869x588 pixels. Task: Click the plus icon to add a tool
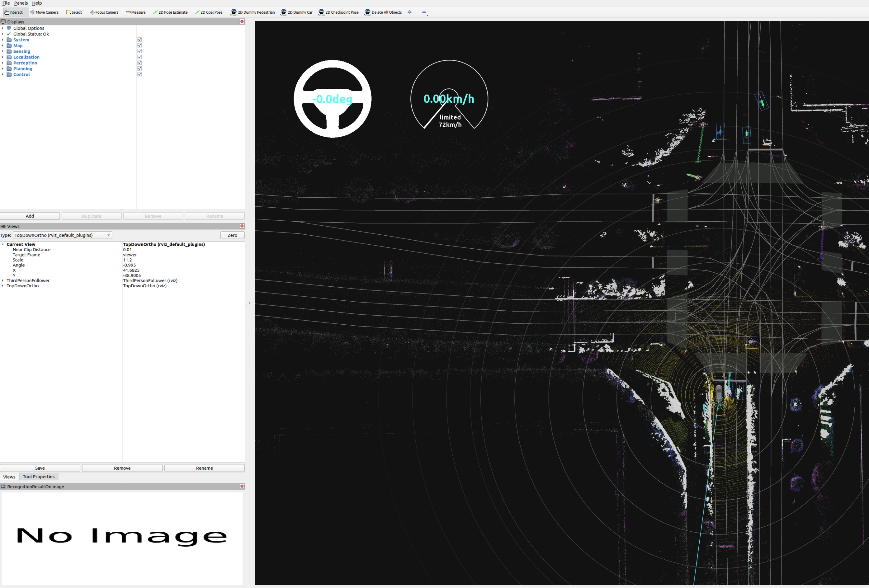(409, 12)
